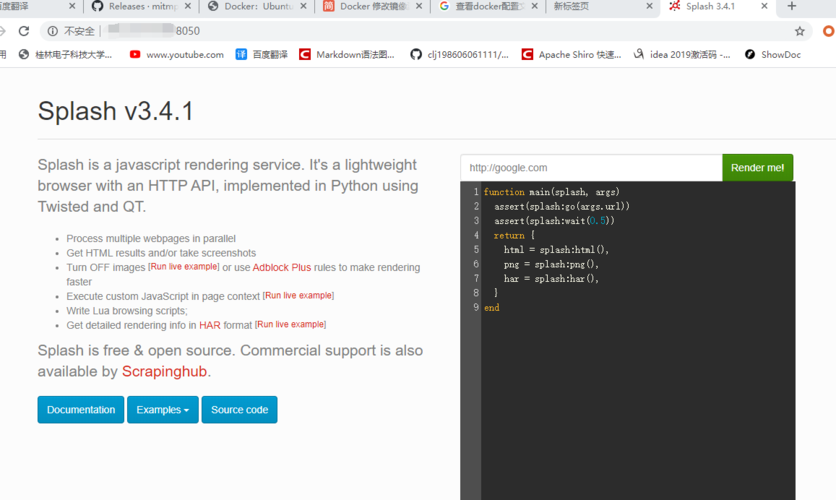Open the 桂林电子科技大学 bookmark
Screen dimensions: 836x500
click(66, 54)
